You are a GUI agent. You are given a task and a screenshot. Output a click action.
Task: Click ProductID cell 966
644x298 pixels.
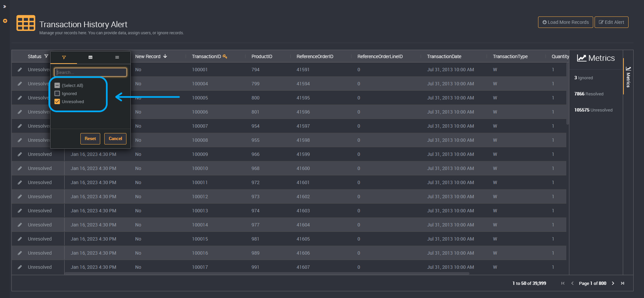(256, 154)
